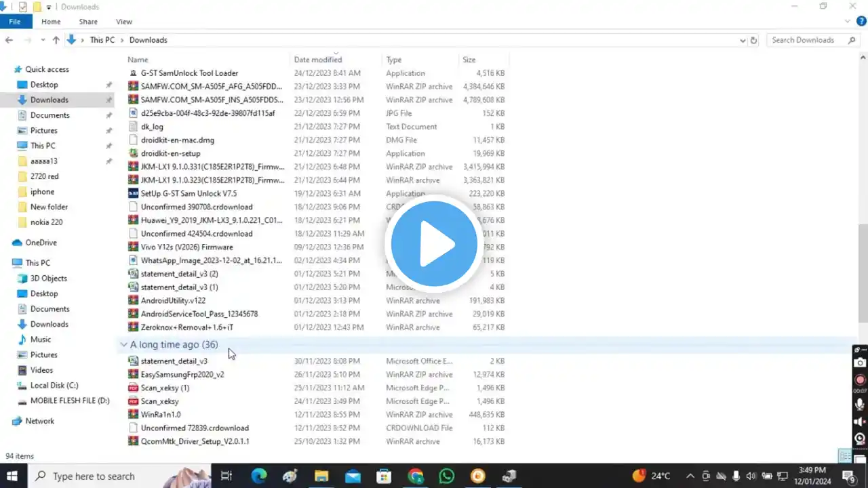
Task: Open MOBILE FLESH FILE (D:) drive
Action: [x=70, y=401]
